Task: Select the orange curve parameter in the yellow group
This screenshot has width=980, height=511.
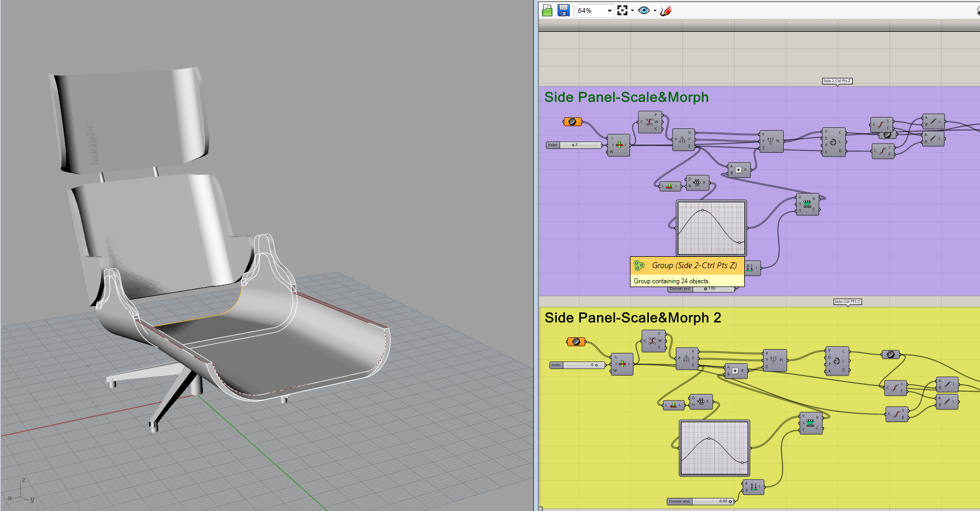Action: tap(575, 342)
